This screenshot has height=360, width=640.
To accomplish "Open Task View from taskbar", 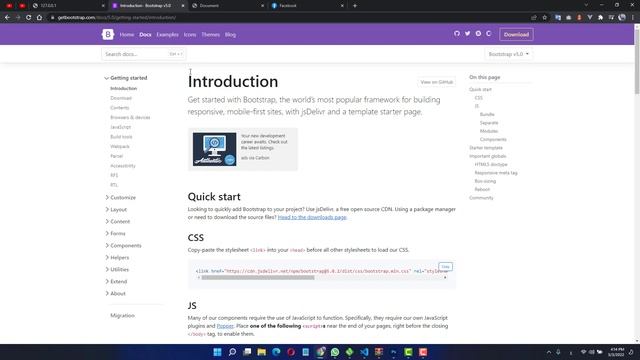I will point(247,352).
